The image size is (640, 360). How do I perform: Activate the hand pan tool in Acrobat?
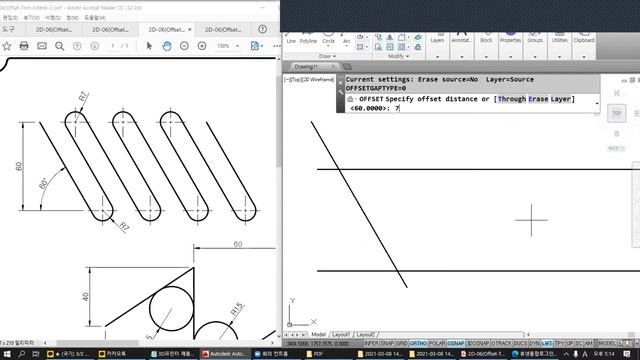click(167, 46)
